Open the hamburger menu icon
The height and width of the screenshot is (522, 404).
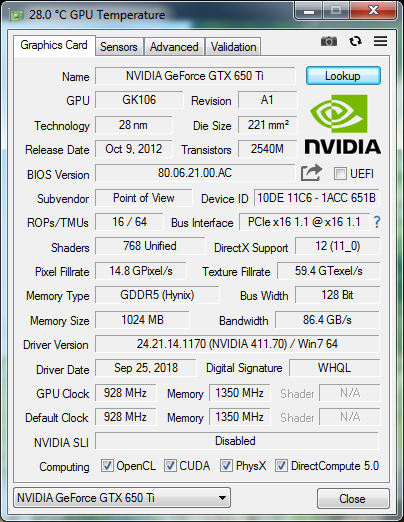pyautogui.click(x=380, y=41)
